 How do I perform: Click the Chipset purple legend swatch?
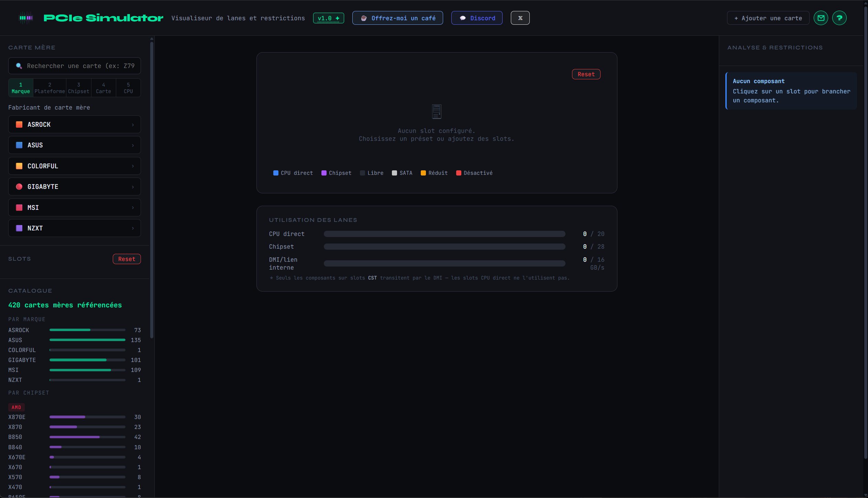pos(324,173)
